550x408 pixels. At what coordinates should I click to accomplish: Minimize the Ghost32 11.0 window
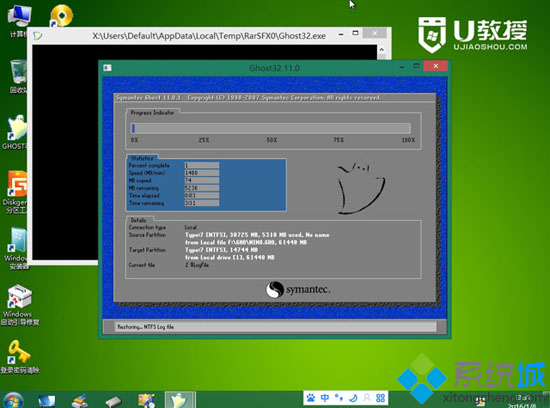pos(402,66)
